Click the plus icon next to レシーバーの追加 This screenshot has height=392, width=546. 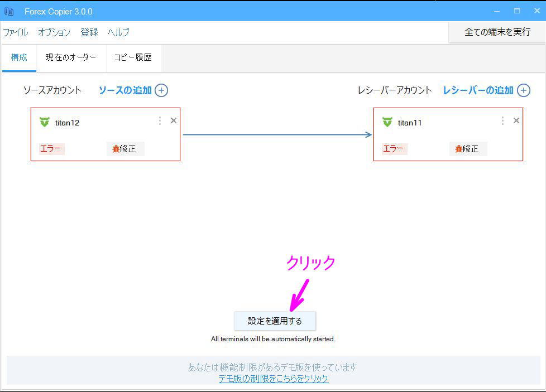523,90
